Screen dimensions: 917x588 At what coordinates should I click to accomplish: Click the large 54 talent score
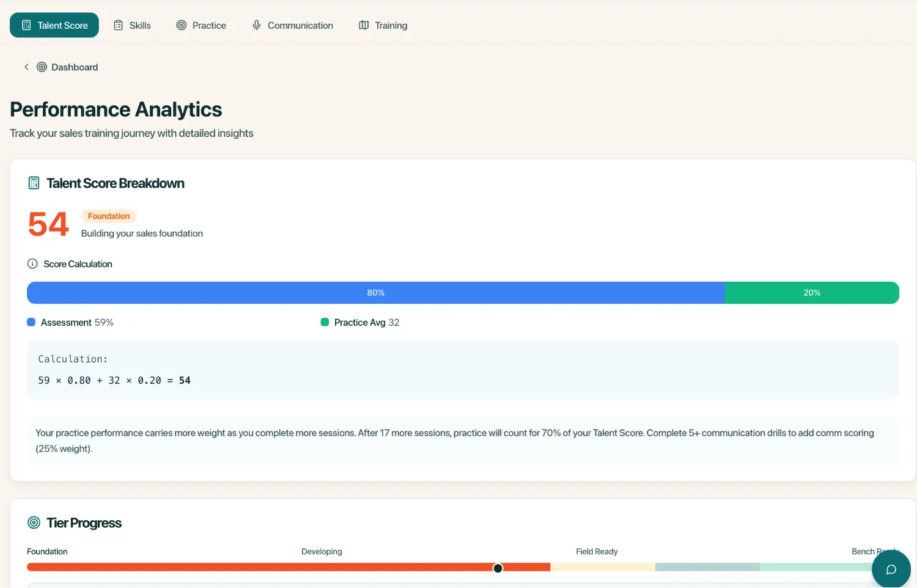tap(48, 224)
